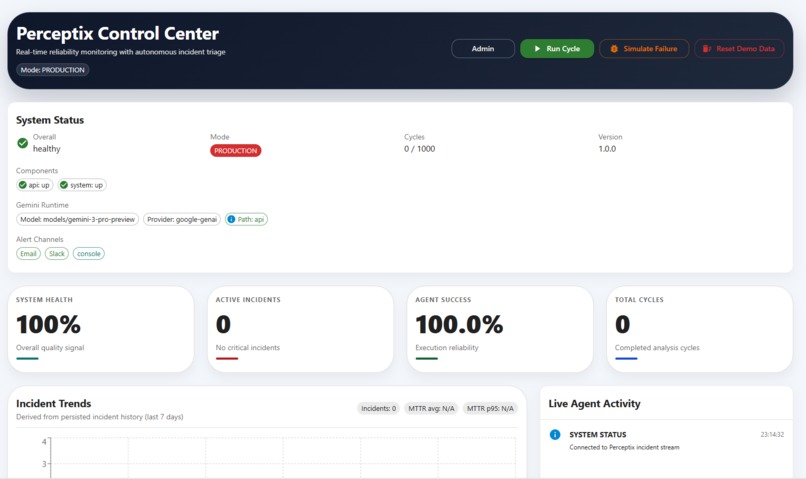Screen dimensions: 806x479
Task: Click the Execution reliability caption
Action: tap(447, 348)
